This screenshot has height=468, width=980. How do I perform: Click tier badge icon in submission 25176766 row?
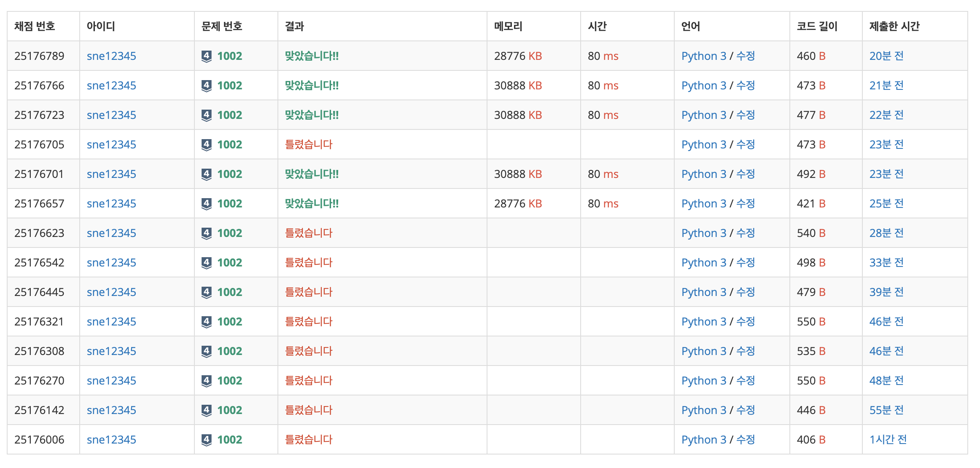[206, 86]
